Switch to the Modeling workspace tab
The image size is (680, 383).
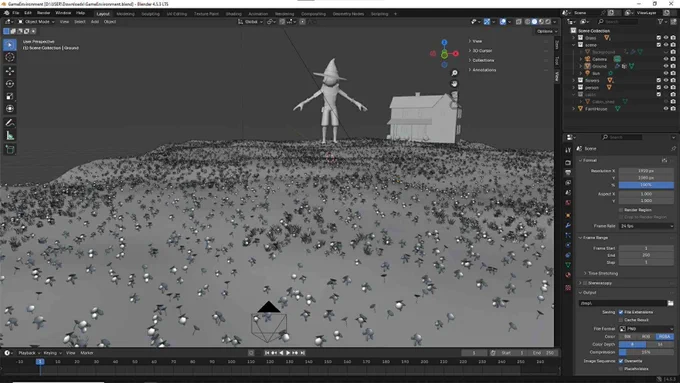tap(125, 14)
